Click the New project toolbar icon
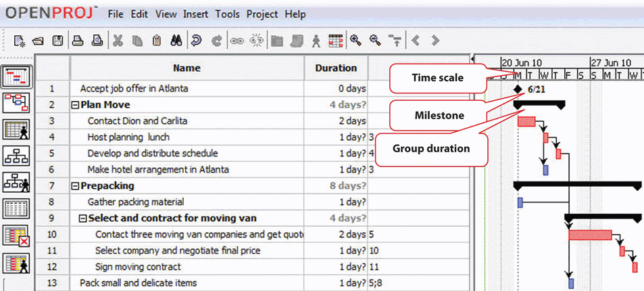 [x=19, y=41]
